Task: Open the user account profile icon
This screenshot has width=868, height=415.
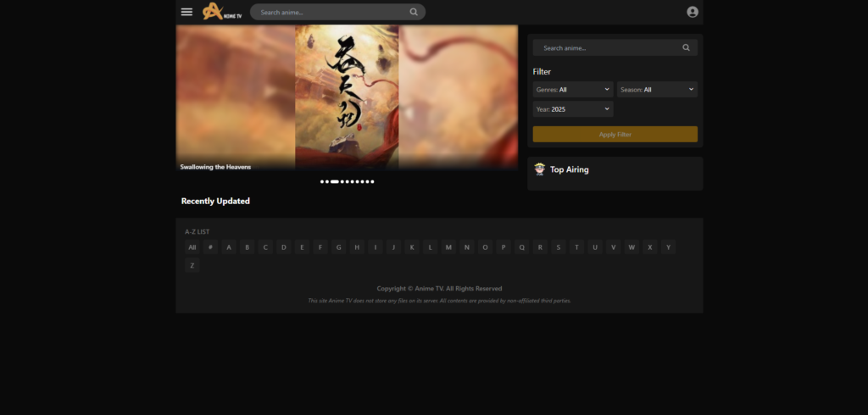Action: coord(692,12)
